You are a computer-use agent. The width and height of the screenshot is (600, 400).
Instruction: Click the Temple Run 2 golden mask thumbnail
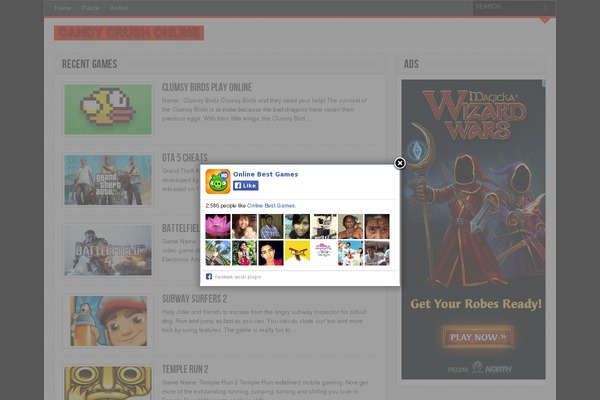[108, 383]
